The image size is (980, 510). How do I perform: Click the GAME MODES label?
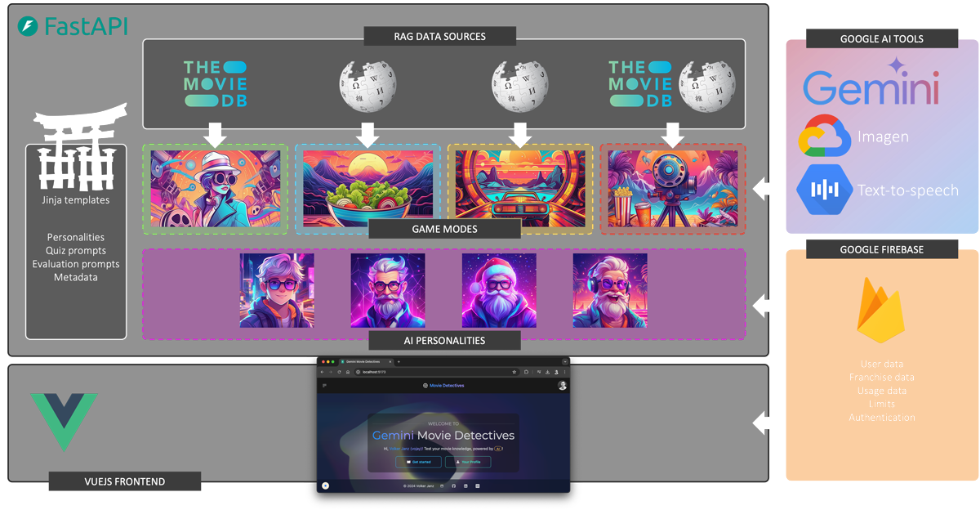(x=445, y=229)
